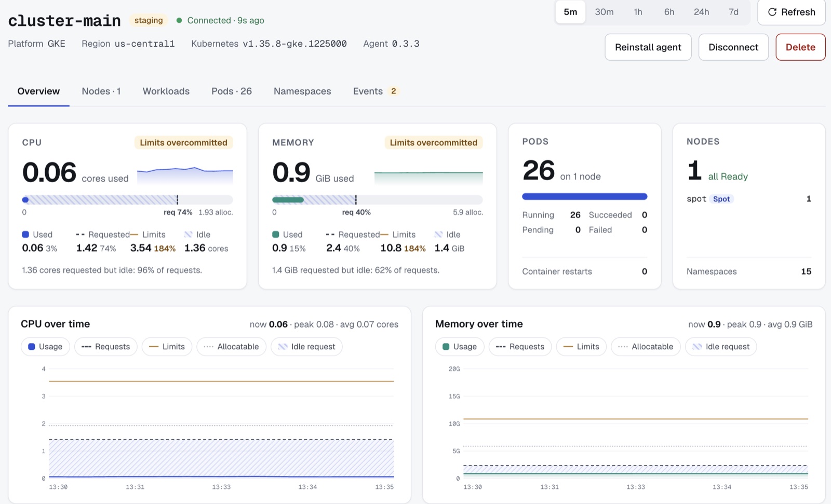Toggle Idle request in CPU over time

(x=306, y=347)
